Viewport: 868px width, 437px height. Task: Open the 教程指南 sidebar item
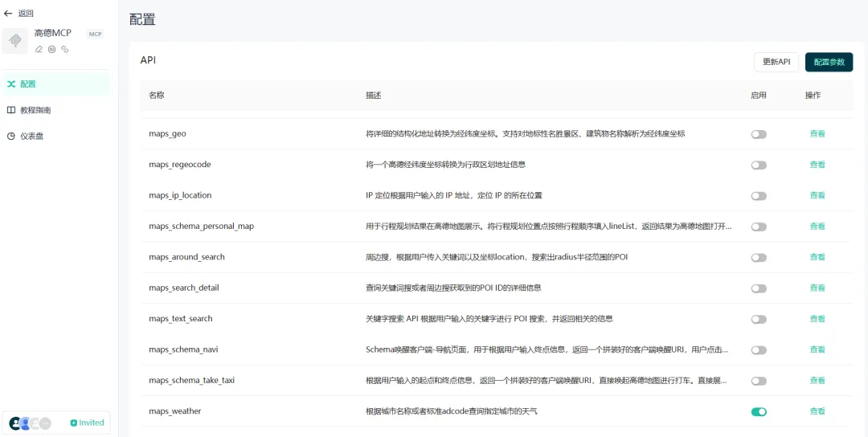tap(35, 110)
